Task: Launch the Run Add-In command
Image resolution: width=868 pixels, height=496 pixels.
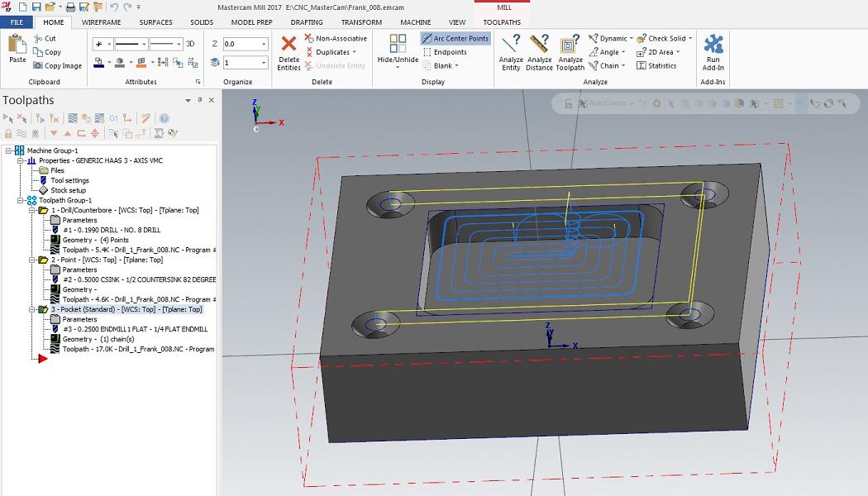Action: pos(713,45)
